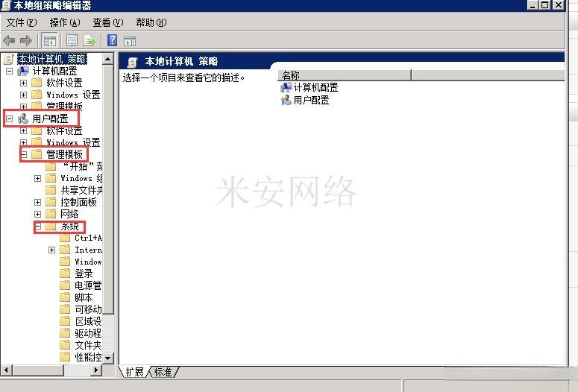The height and width of the screenshot is (392, 578).
Task: Click the Export List toolbar icon
Action: click(89, 40)
